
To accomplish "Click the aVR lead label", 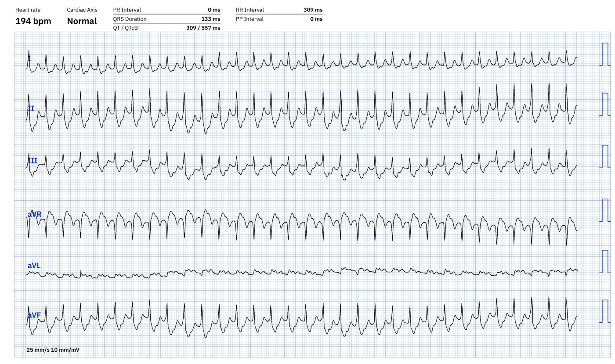I will pyautogui.click(x=34, y=213).
